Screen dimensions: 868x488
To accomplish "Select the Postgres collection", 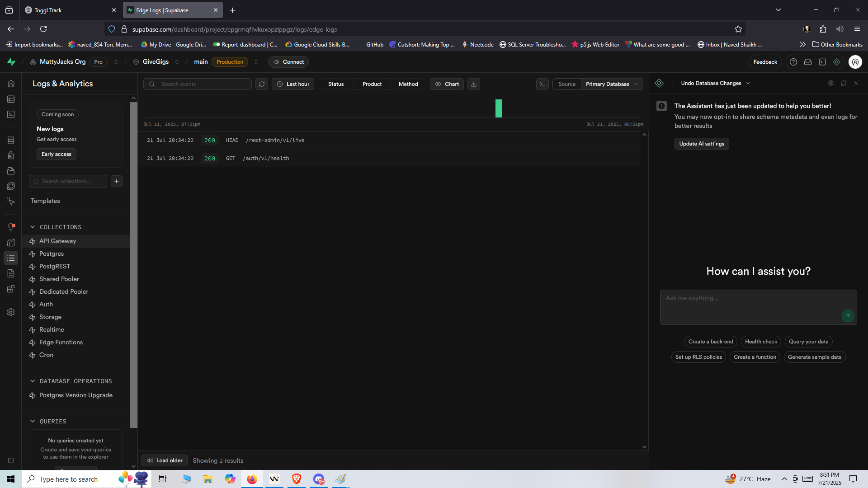I will click(75, 254).
